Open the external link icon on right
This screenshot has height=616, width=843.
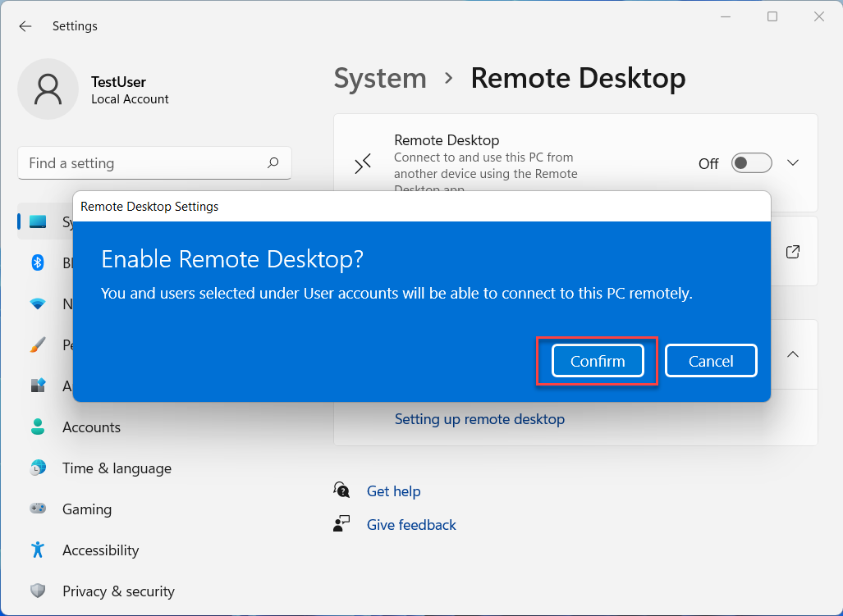pyautogui.click(x=793, y=252)
